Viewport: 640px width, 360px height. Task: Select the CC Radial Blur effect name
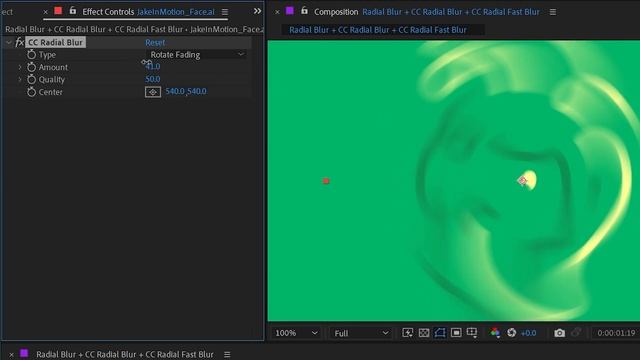click(x=56, y=42)
